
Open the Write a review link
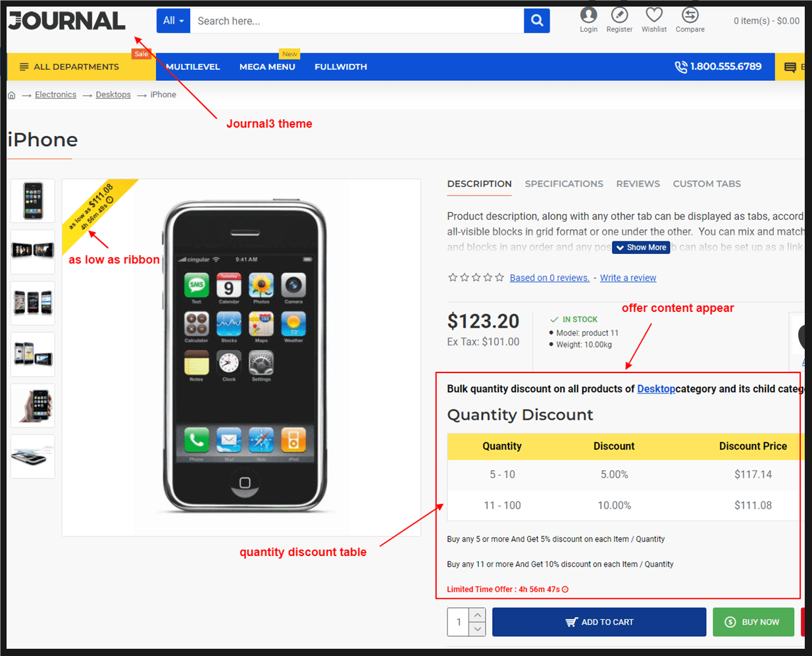pos(628,278)
